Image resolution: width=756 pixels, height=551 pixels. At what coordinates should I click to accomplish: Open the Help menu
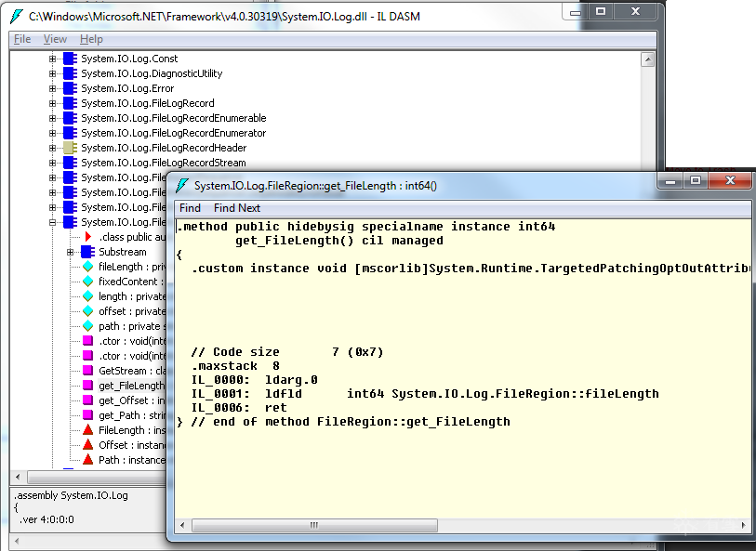pos(91,39)
